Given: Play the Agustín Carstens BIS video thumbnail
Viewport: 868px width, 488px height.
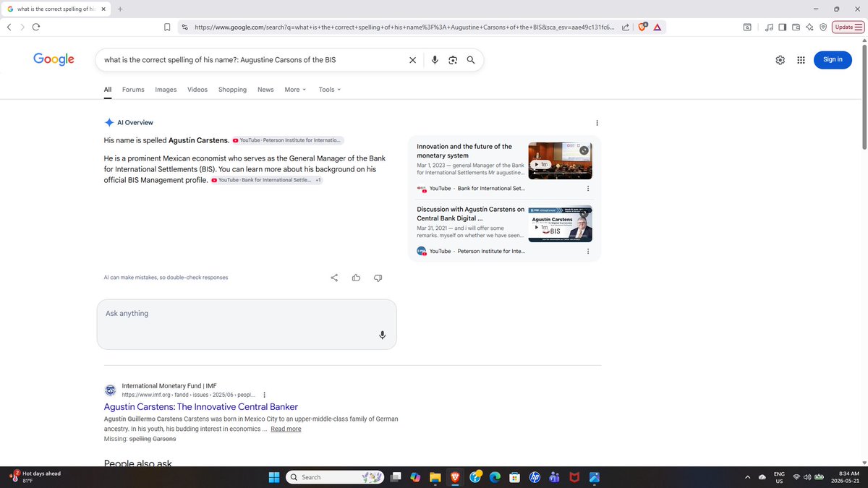Looking at the screenshot, I should [560, 224].
